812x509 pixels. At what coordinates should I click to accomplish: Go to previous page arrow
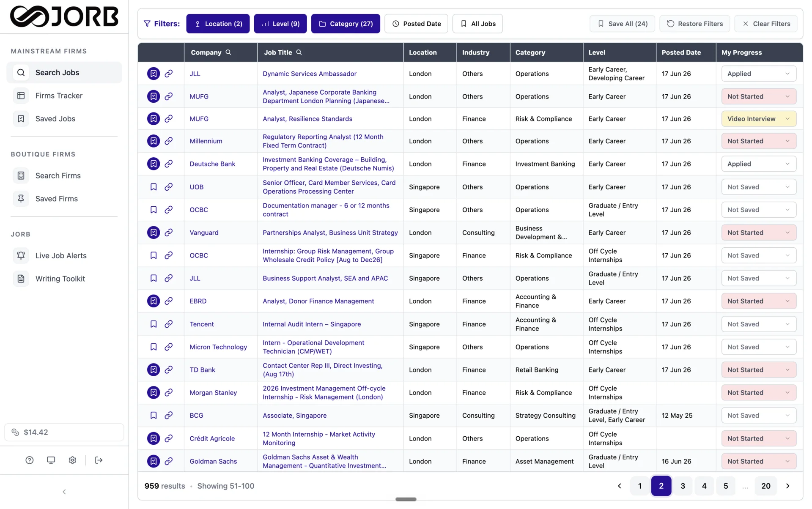[x=620, y=486]
